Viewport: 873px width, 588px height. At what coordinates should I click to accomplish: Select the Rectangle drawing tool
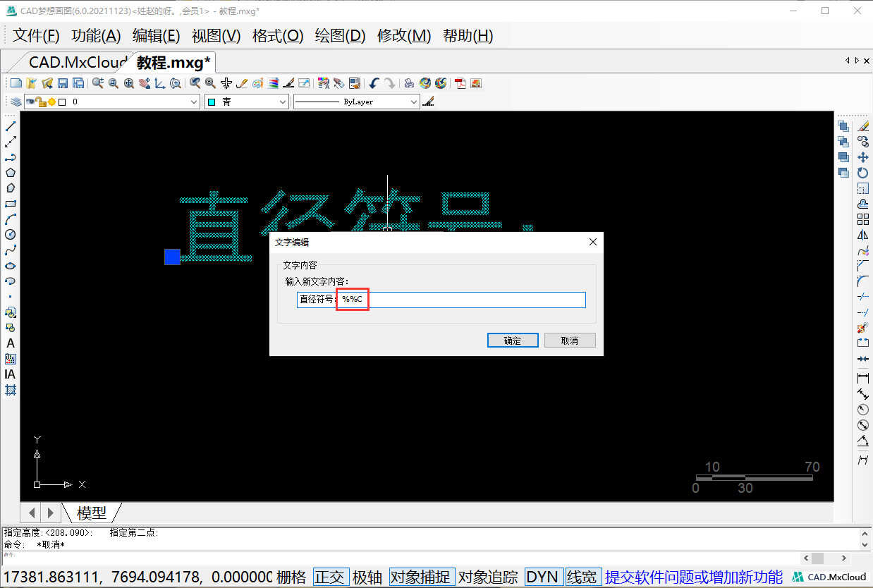point(11,204)
